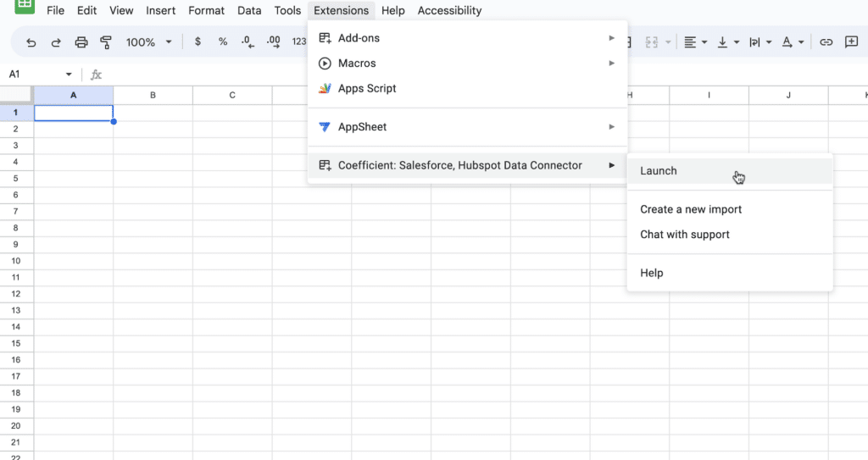
Task: Redo the last action
Action: (x=56, y=42)
